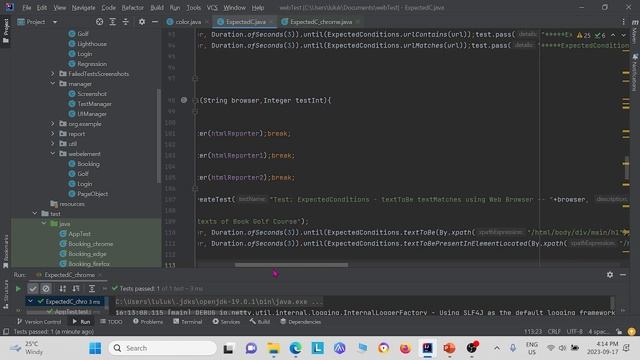
Task: Toggle code fold marker beside line 98
Action: click(195, 100)
